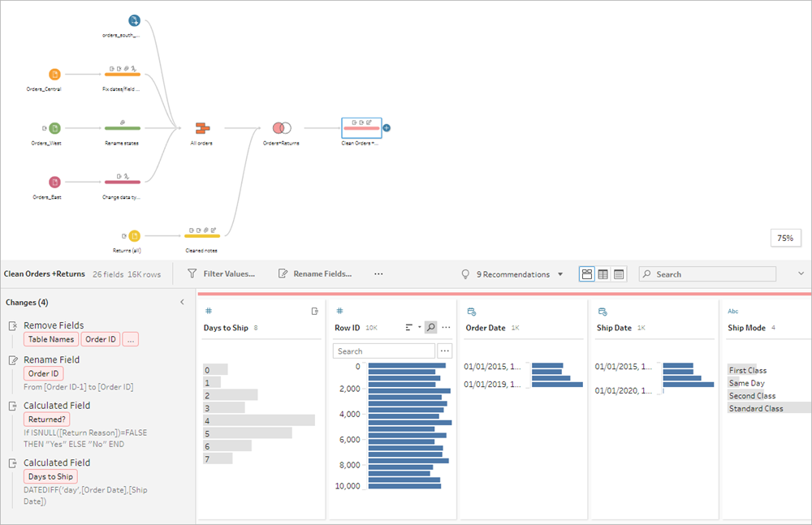
Task: Click the All orders union step icon
Action: point(202,128)
